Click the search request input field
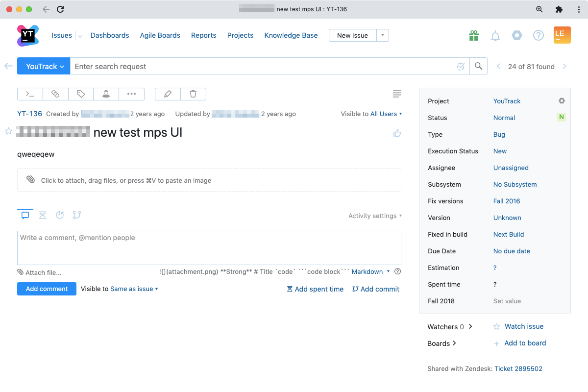 pyautogui.click(x=262, y=67)
